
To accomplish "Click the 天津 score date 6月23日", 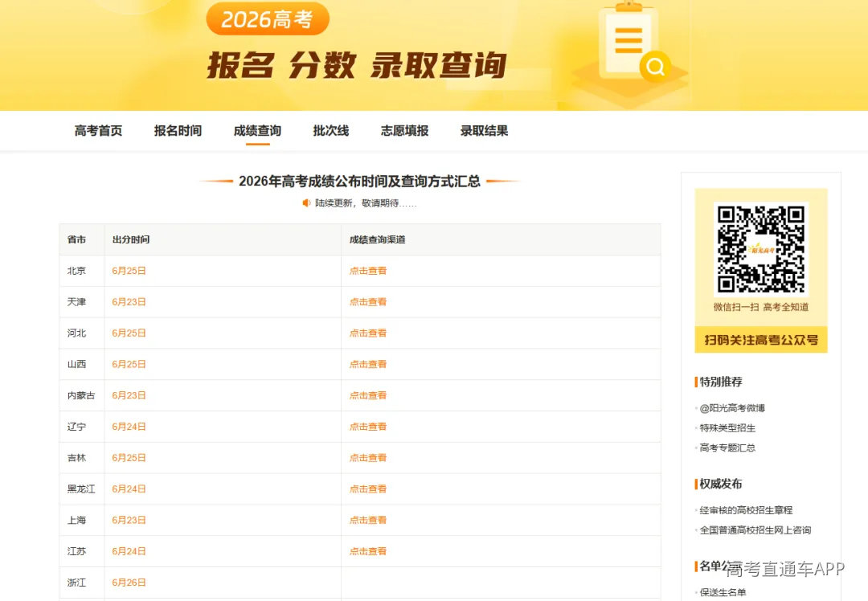I will pyautogui.click(x=129, y=301).
